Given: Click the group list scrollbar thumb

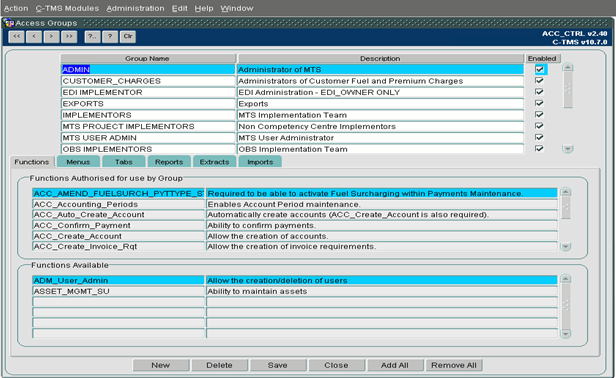Looking at the screenshot, I should pos(567,90).
